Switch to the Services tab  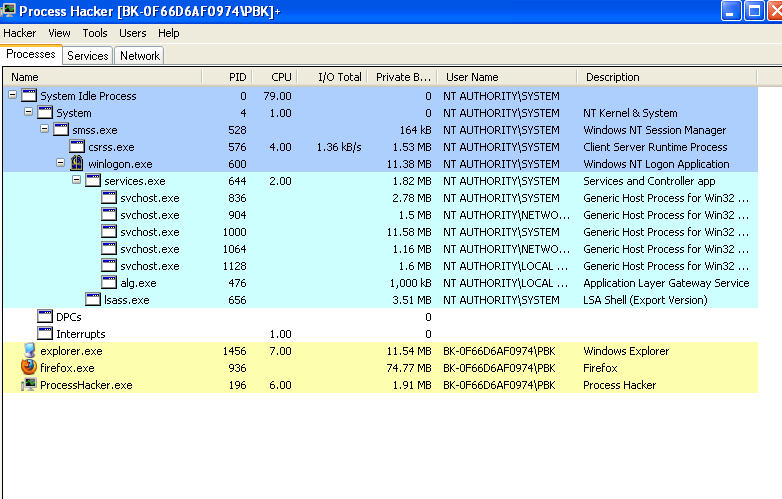(88, 56)
